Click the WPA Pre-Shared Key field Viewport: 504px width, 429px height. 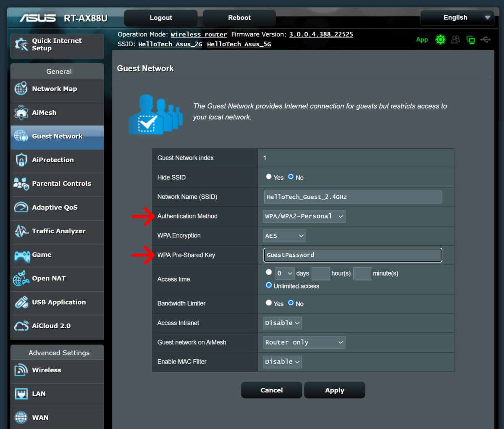(352, 255)
